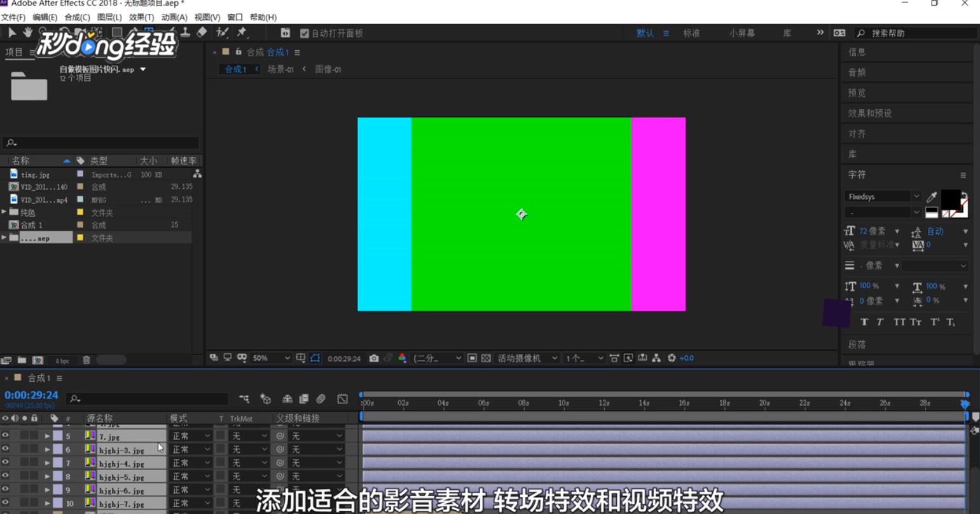Select the Puppet Pin tool

point(241,33)
